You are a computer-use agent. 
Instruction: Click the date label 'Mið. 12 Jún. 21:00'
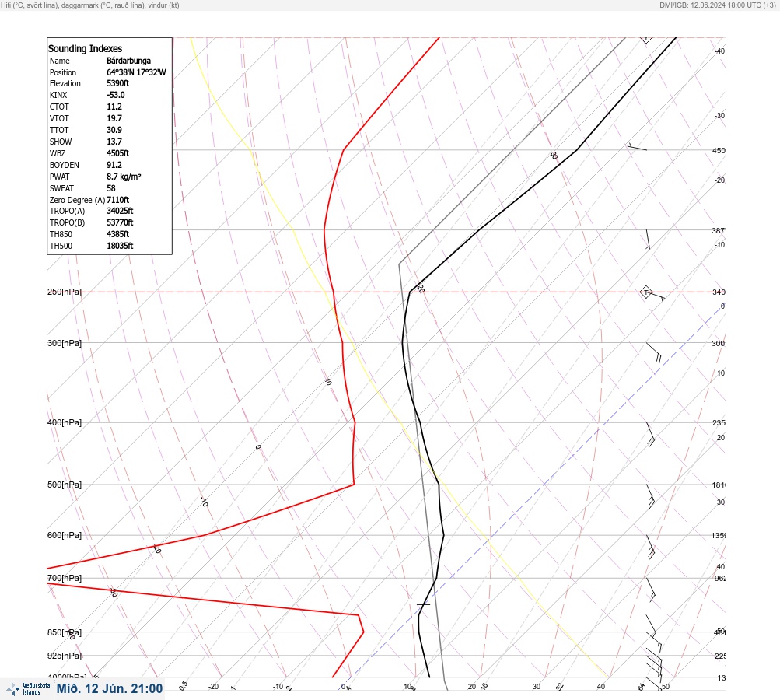tap(110, 688)
